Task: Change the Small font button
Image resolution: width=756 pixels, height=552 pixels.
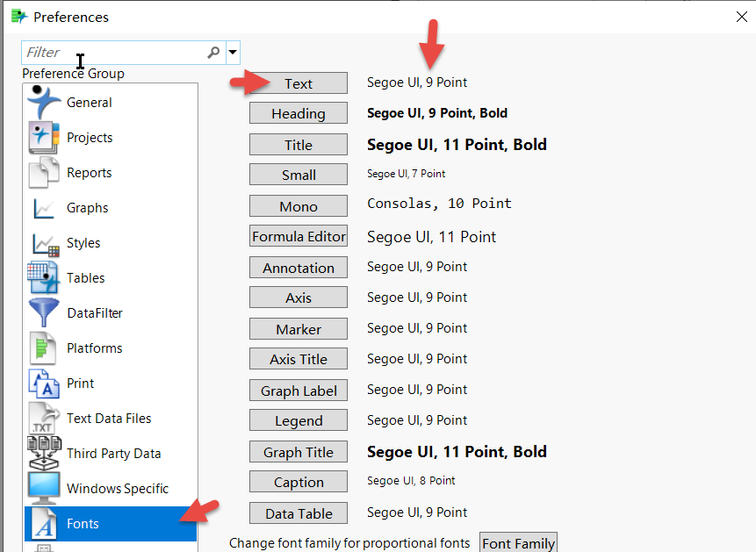Action: tap(299, 175)
